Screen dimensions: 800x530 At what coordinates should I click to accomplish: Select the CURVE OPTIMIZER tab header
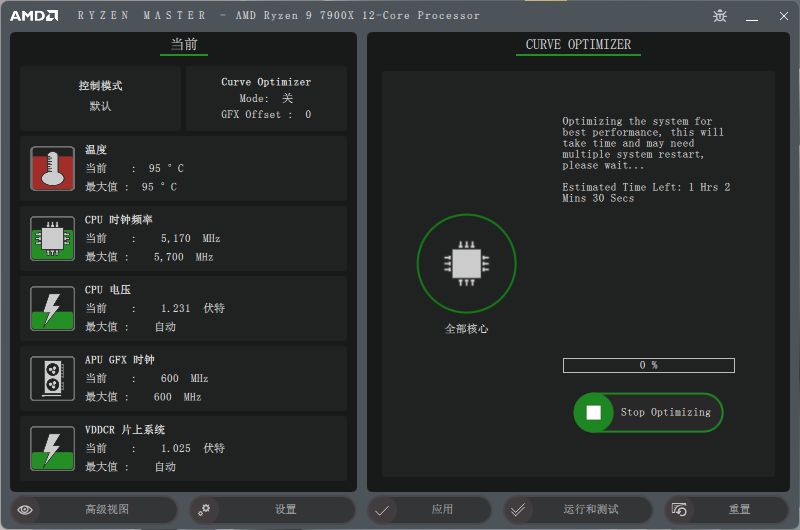(x=578, y=45)
